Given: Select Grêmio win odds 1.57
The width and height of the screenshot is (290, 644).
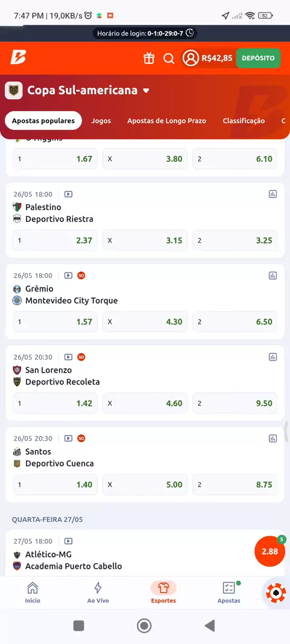Looking at the screenshot, I should coord(55,321).
